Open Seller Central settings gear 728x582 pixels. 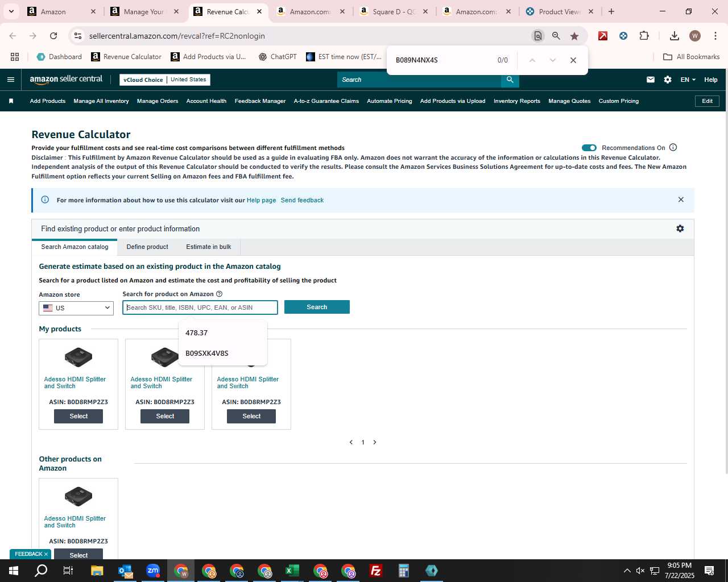668,80
